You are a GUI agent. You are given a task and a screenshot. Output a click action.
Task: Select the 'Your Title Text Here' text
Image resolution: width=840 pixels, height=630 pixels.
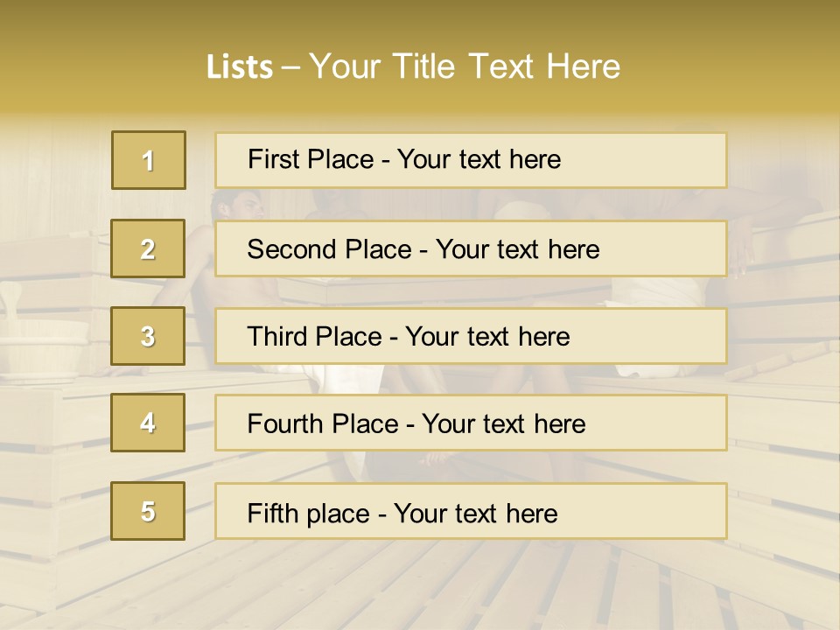(465, 66)
